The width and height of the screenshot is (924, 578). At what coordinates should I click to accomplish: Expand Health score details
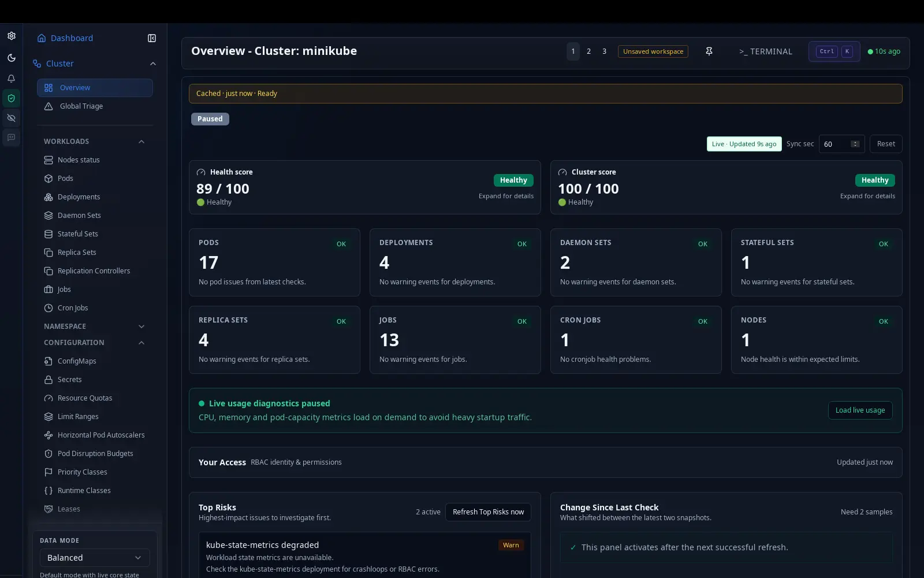[506, 197]
